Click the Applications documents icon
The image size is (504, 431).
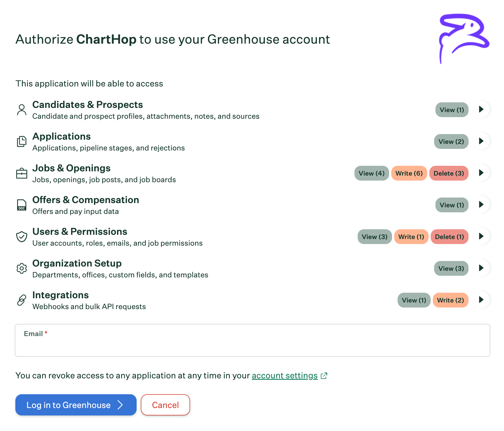click(22, 141)
